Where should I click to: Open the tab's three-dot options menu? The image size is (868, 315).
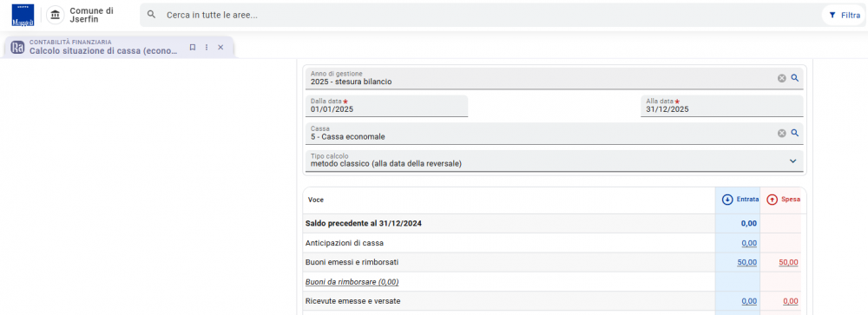(x=207, y=48)
